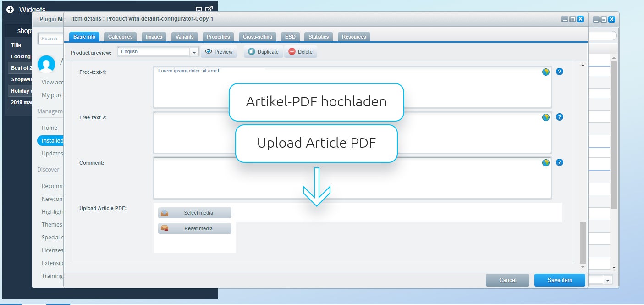The image size is (644, 305).
Task: Switch to the Categories tab
Action: tap(120, 37)
